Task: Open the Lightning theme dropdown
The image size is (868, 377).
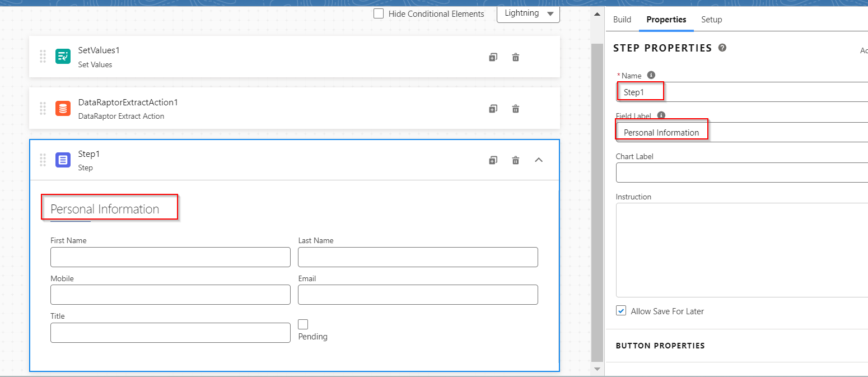Action: [x=527, y=14]
